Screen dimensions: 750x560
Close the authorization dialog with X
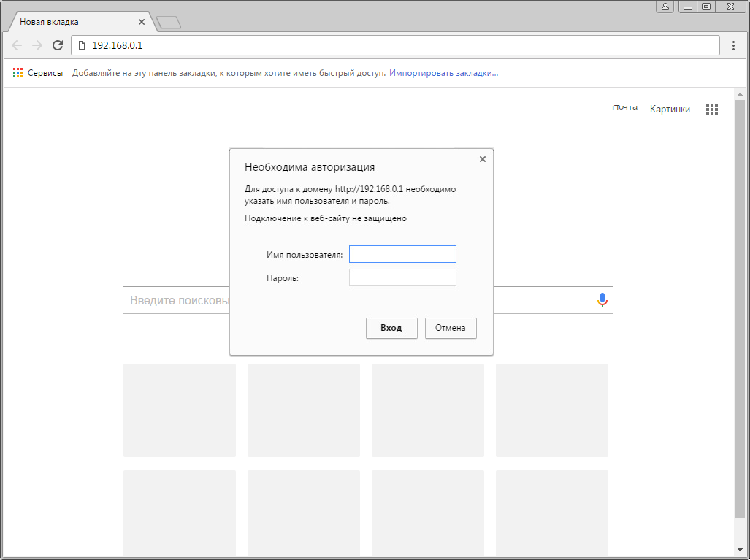click(482, 159)
